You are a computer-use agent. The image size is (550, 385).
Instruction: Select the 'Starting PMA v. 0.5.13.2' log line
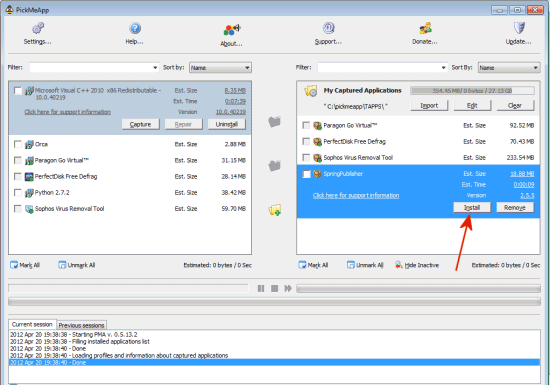click(x=74, y=335)
